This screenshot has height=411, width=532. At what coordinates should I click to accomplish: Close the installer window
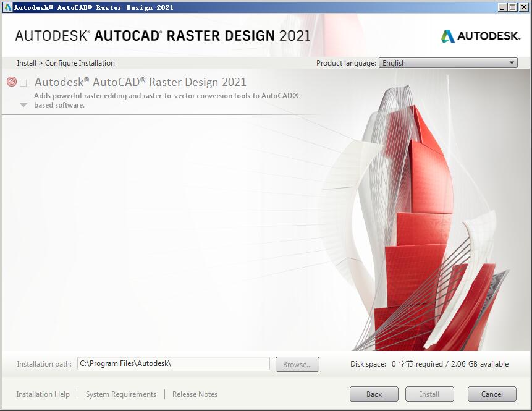click(523, 7)
